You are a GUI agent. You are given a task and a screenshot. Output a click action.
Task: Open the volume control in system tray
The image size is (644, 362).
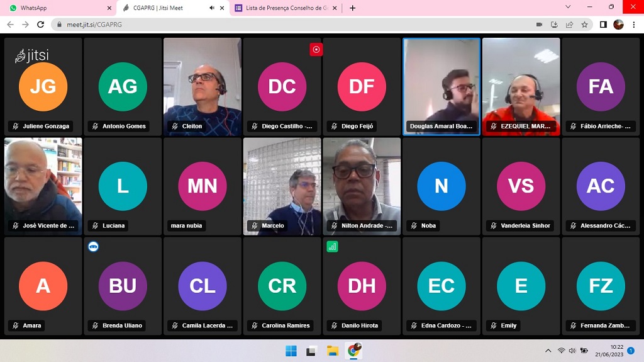572,351
